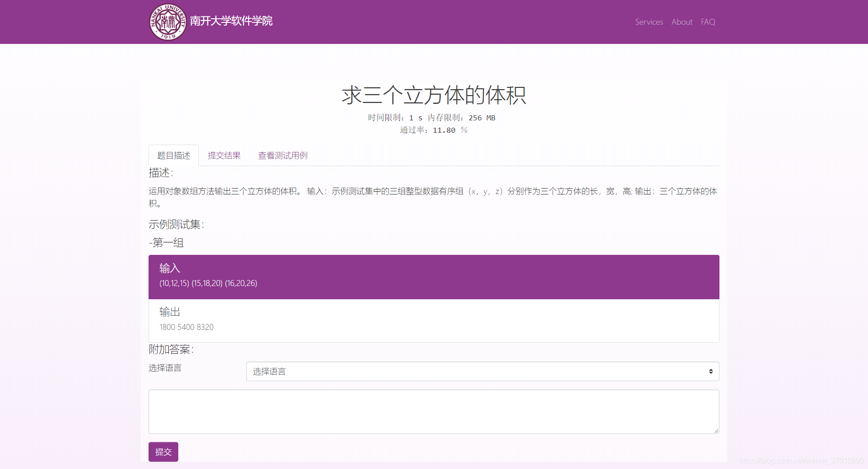Click the -第一组 label
This screenshot has height=469, width=868.
click(x=166, y=243)
